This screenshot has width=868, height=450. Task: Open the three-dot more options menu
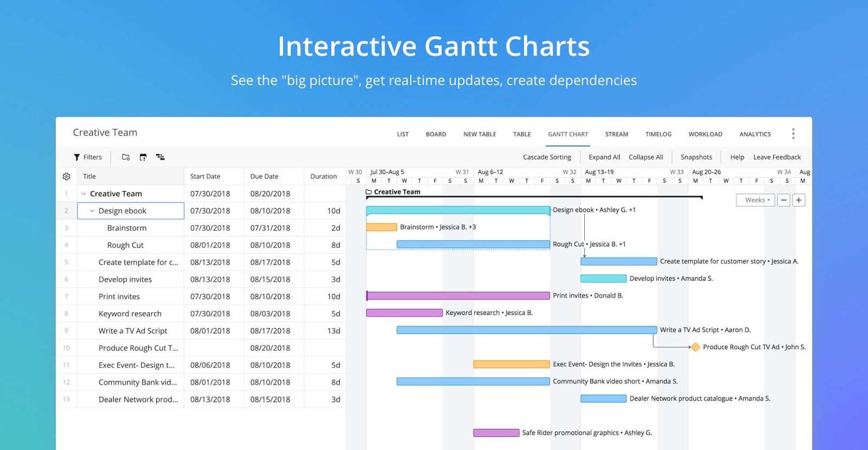click(x=793, y=134)
